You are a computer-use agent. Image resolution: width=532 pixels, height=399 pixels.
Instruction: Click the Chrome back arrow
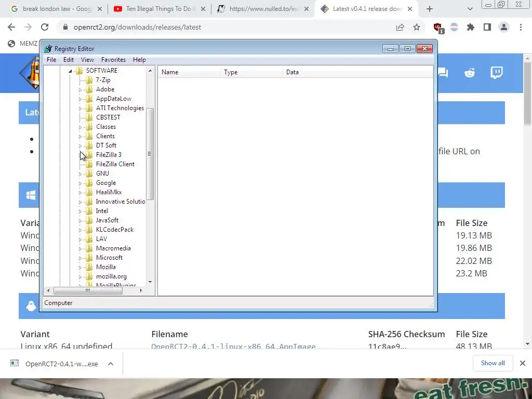click(x=11, y=27)
